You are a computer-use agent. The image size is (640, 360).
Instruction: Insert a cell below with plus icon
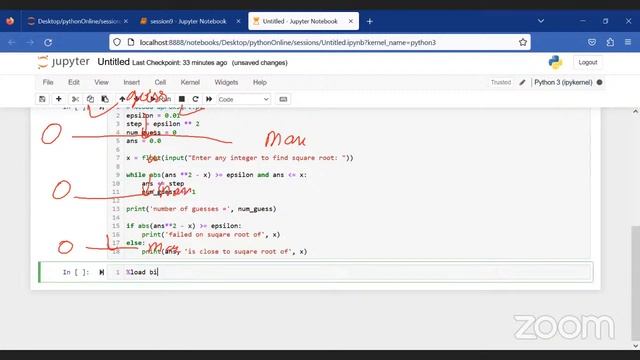[x=58, y=99]
